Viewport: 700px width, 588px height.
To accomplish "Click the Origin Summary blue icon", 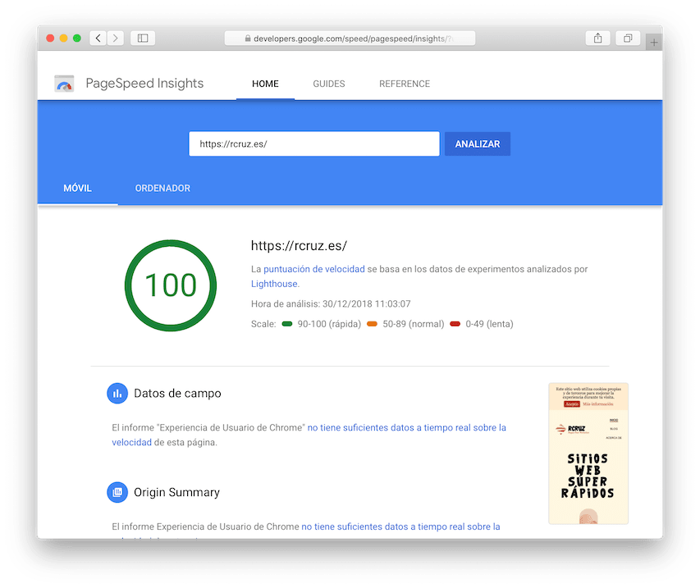I will click(x=117, y=493).
